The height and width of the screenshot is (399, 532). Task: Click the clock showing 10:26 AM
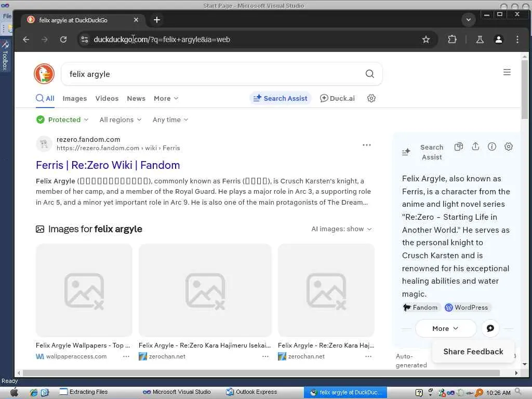coord(498,393)
